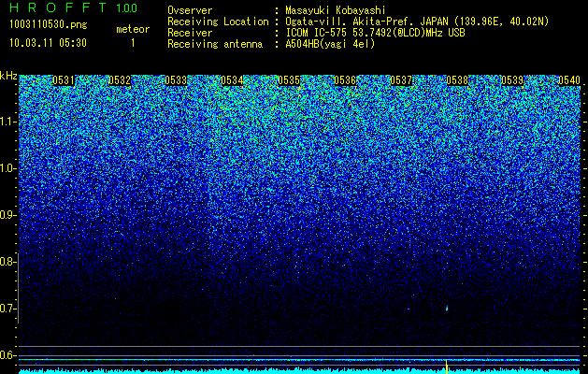The height and width of the screenshot is (374, 588).
Task: Click the date stamp 10.03.11 05:30
Action: coord(48,43)
